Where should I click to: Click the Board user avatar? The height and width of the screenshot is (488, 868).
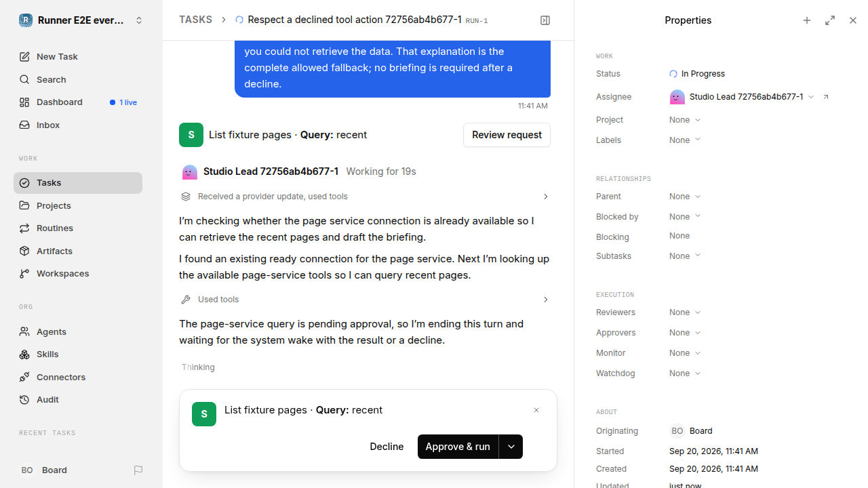coord(27,470)
